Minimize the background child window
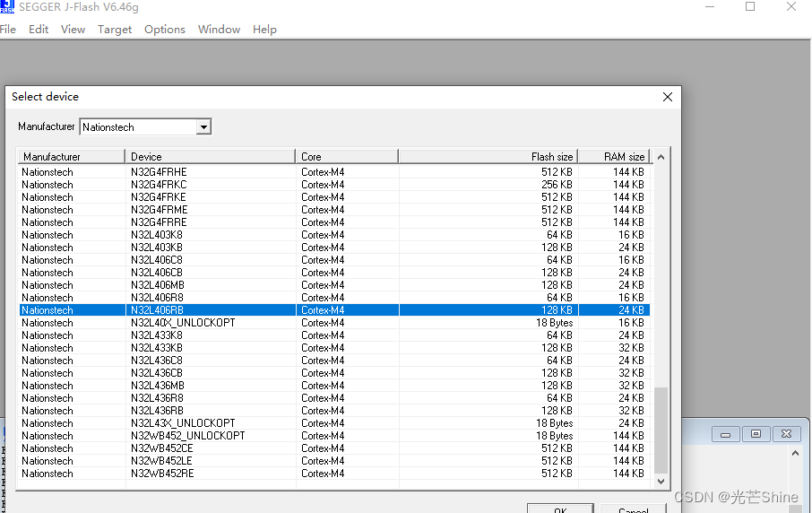 726,434
